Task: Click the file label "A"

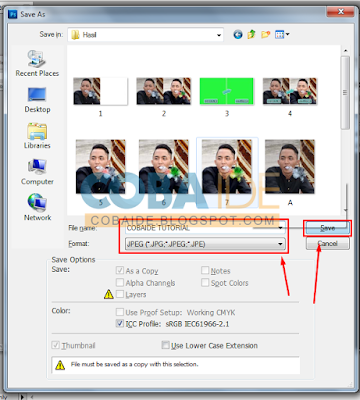Action: [290, 203]
